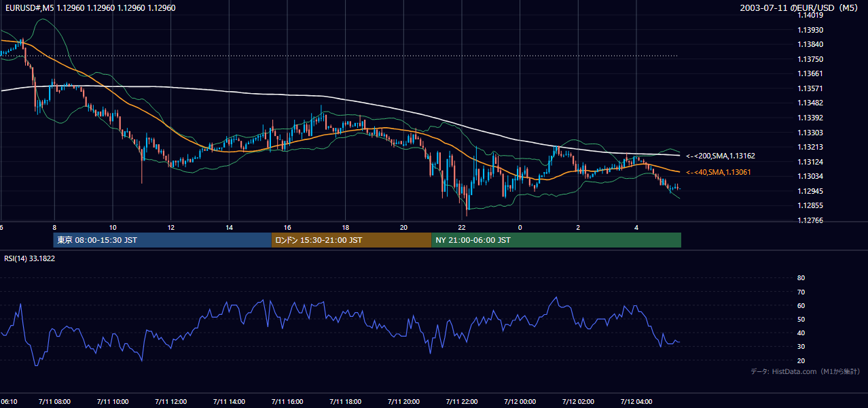Click the 7/11 12:00 time axis label
The width and height of the screenshot is (868, 408).
pos(171,401)
